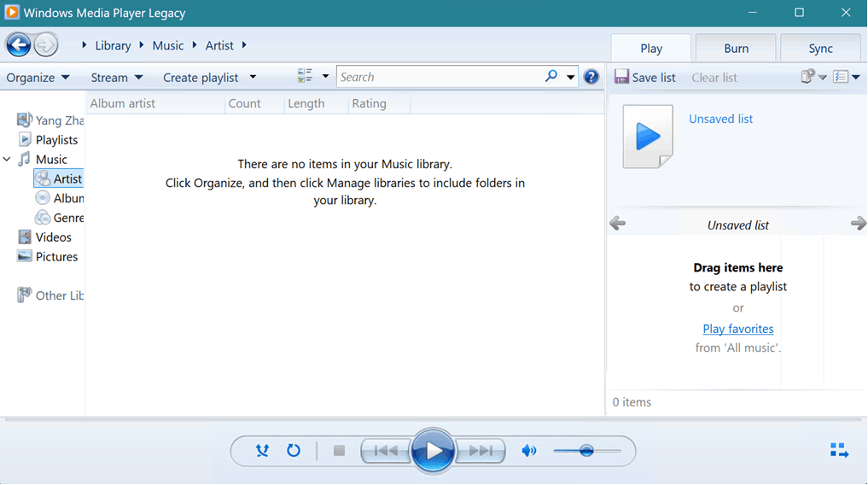Switch to the Play tab

tap(651, 48)
